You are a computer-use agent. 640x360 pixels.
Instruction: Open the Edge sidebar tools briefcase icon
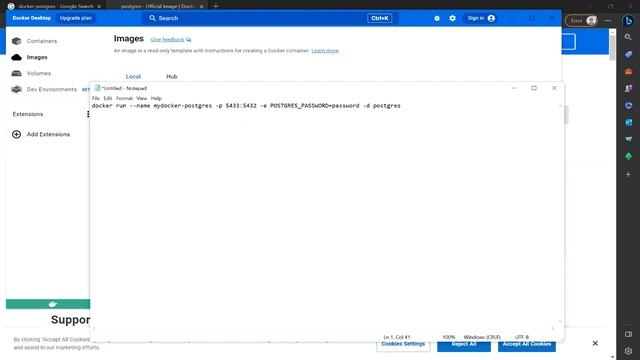(629, 71)
